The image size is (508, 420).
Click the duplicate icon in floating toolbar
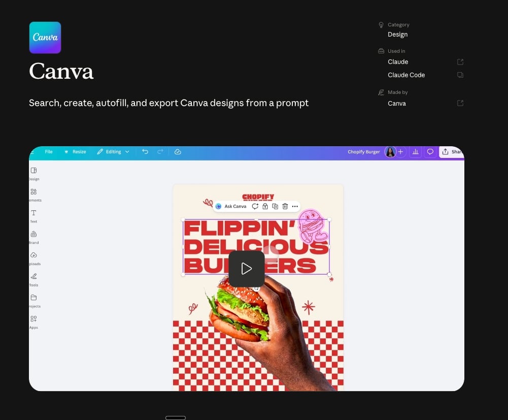(275, 206)
